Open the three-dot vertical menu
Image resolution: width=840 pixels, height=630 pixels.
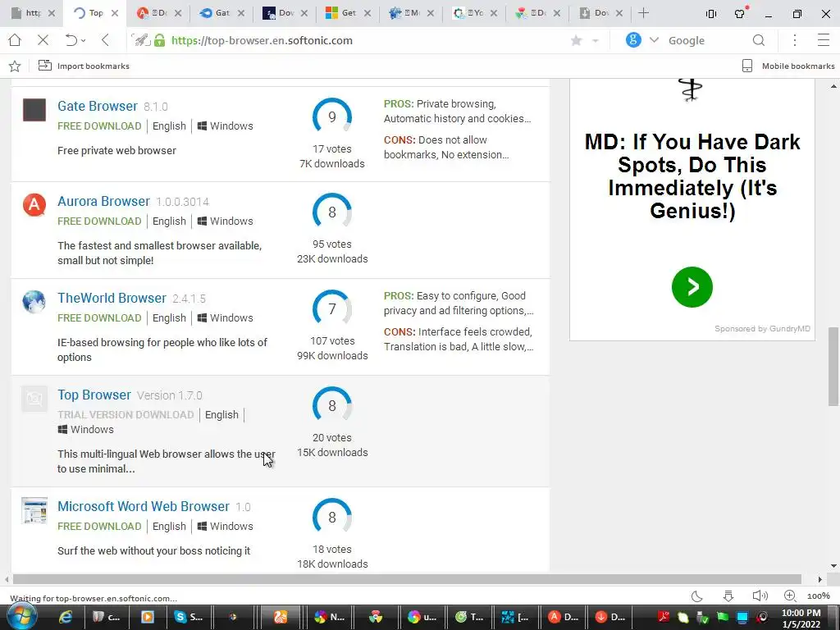pos(795,40)
